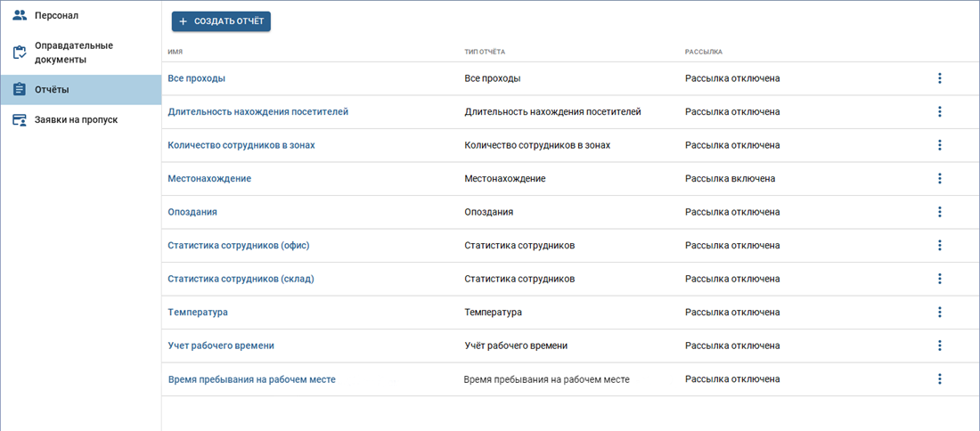Open three-dot menu for Местонахождение row
The width and height of the screenshot is (980, 431).
(x=939, y=178)
